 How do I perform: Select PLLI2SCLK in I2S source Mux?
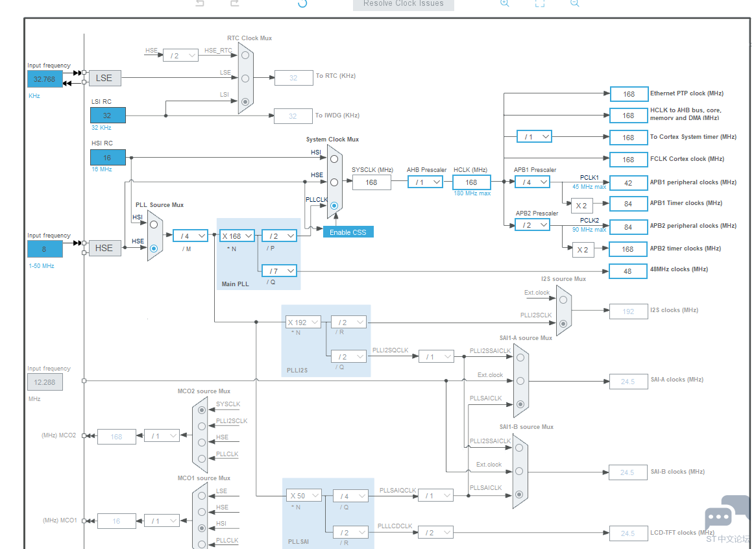(563, 323)
